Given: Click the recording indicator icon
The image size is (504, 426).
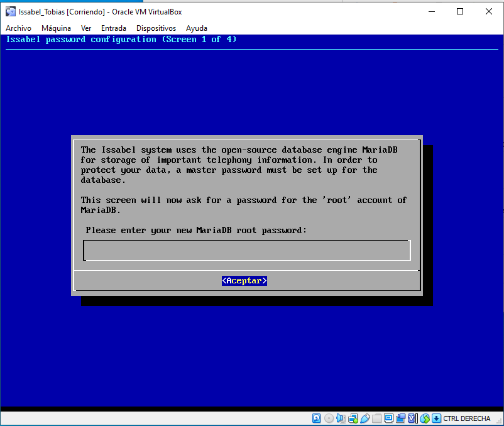Looking at the screenshot, I should coord(400,418).
